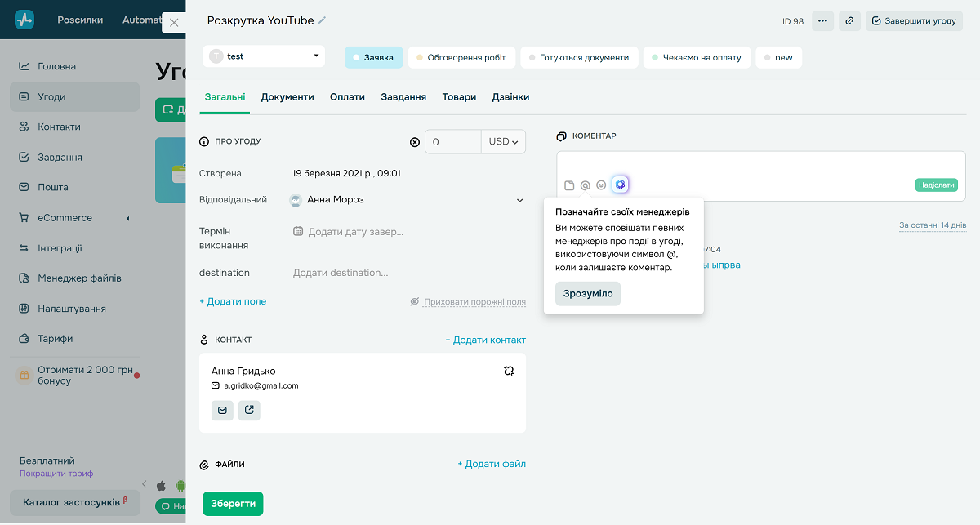Click the Анна Мороз avatar icon
The width and height of the screenshot is (980, 525).
[x=296, y=199]
